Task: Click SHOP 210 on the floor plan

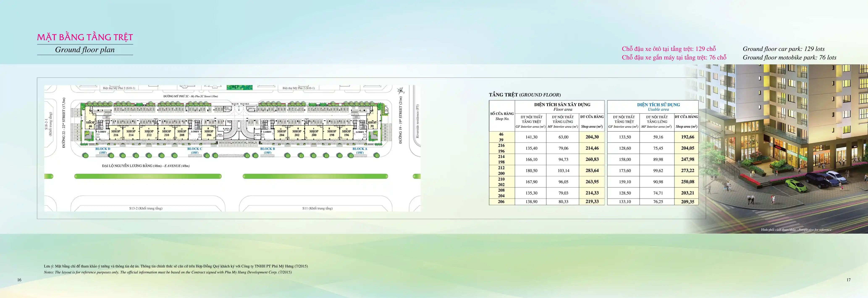Action: [167, 133]
